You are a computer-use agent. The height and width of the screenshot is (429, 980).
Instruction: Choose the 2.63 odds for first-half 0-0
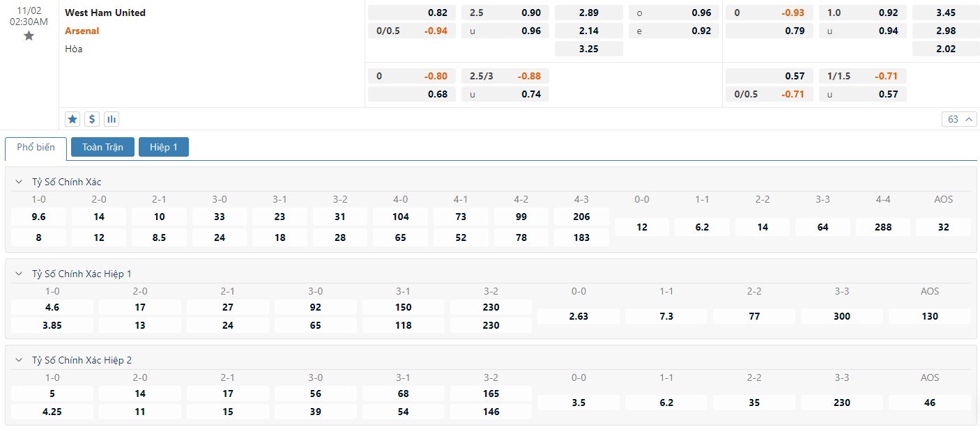(579, 316)
